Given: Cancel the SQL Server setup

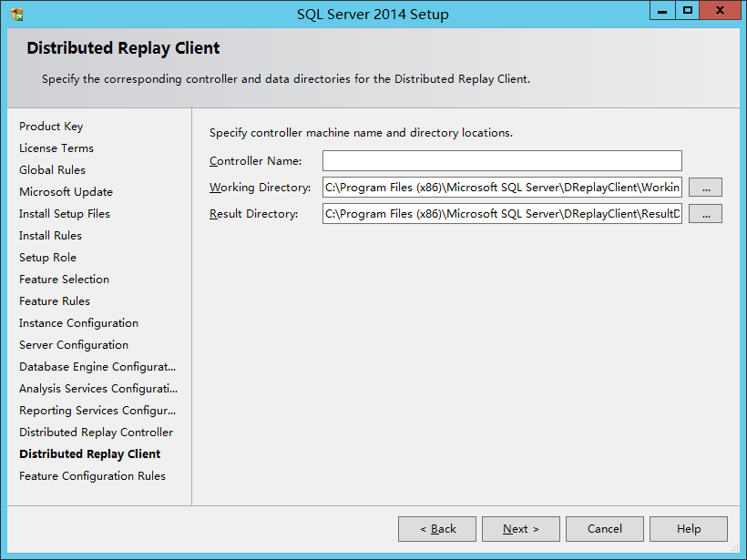Looking at the screenshot, I should tap(605, 529).
